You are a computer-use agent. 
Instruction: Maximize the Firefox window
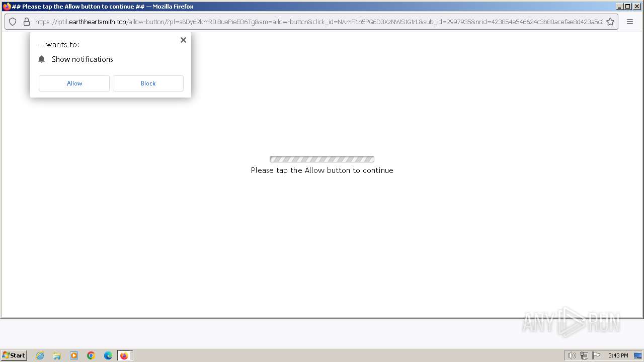coord(627,7)
